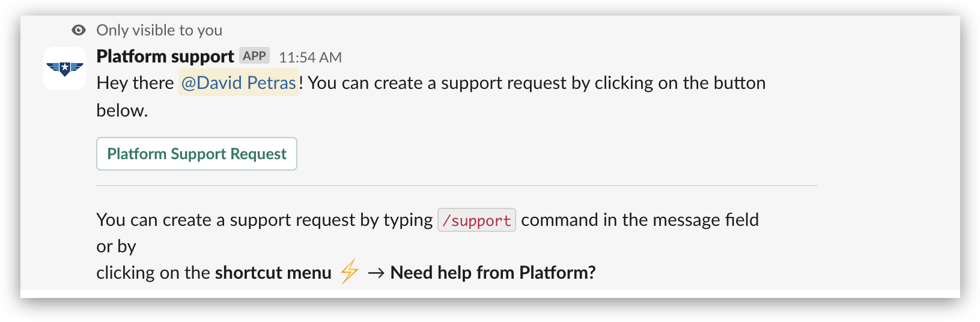Click "You can create a support request by typing"
The height and width of the screenshot is (322, 980).
click(264, 220)
